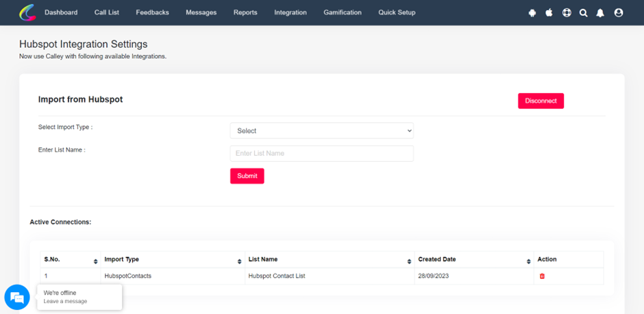Open the Integration menu
Screen dimensions: 644x314
(290, 13)
